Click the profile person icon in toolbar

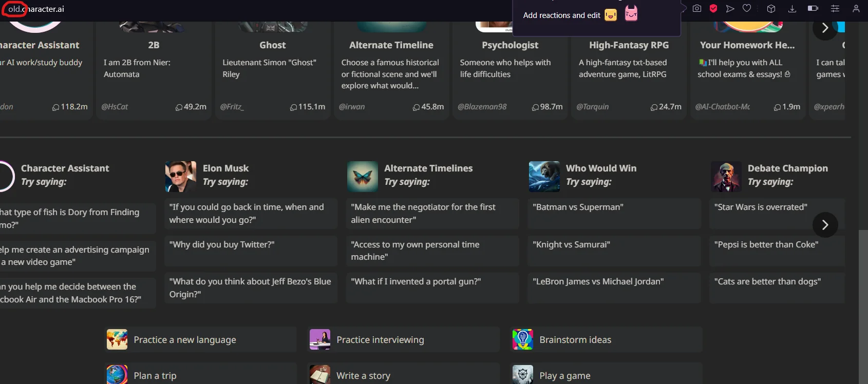[856, 9]
